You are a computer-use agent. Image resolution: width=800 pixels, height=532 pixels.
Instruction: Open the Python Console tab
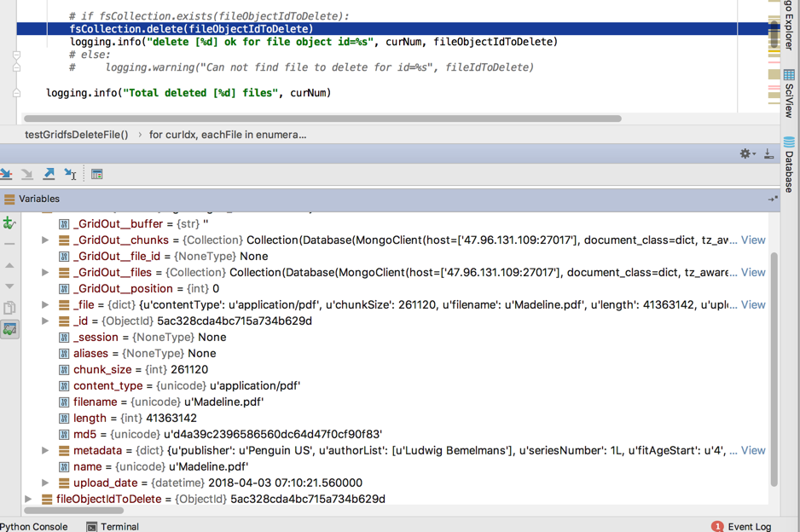point(33,526)
